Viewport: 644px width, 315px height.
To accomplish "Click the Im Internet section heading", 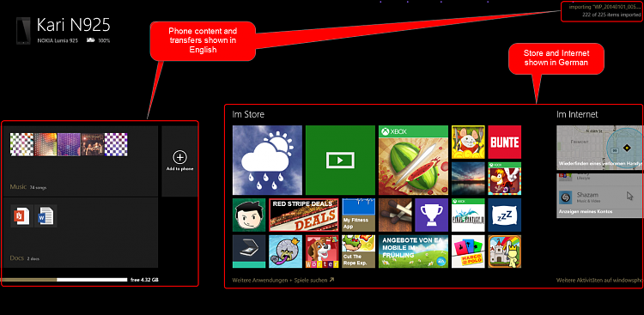I will tap(577, 114).
